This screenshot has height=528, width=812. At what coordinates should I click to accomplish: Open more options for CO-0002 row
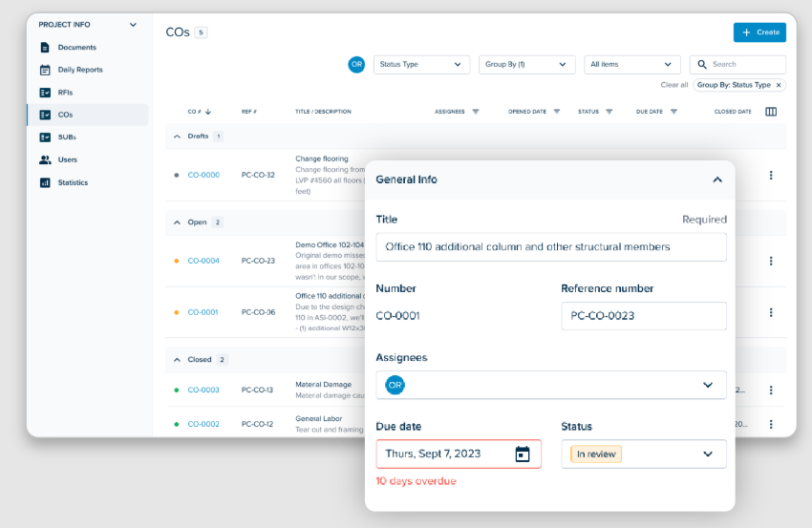coord(771,424)
